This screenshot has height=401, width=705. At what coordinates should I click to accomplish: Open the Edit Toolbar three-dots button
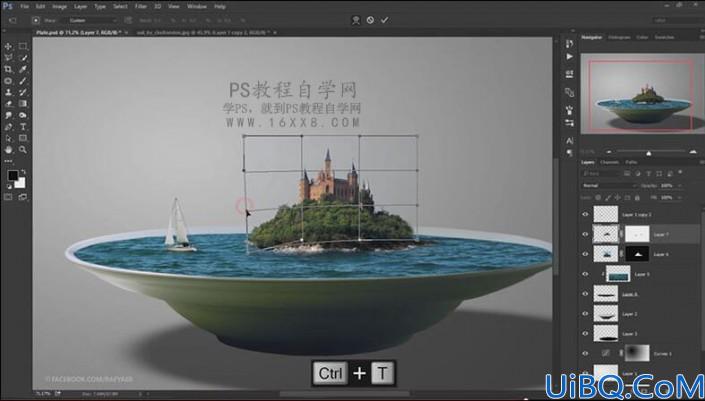8,160
